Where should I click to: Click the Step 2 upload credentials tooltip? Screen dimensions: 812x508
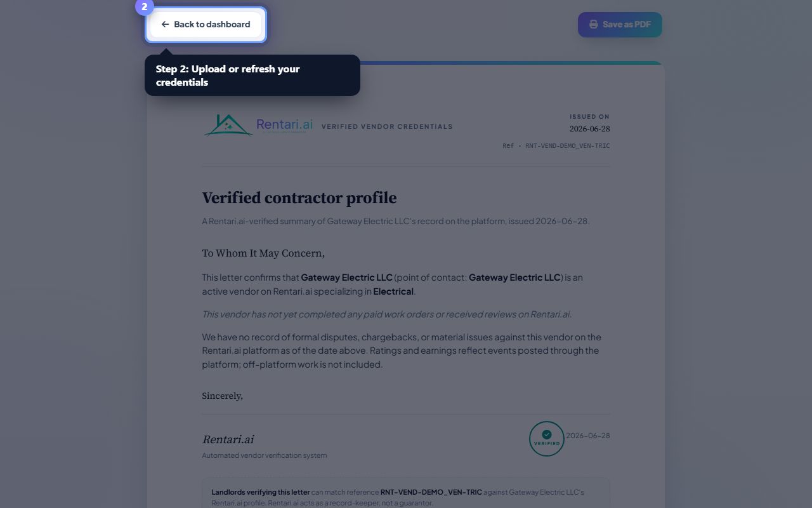click(252, 75)
